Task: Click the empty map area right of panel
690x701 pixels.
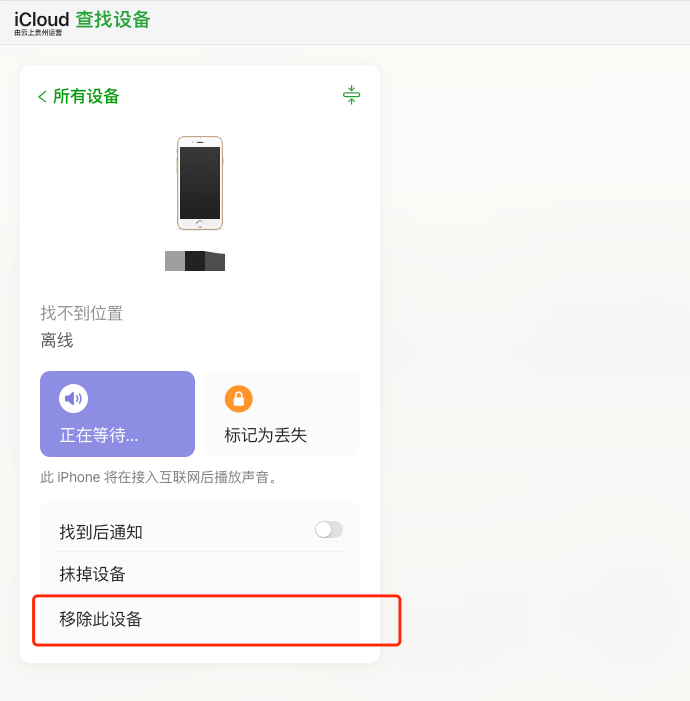Action: [x=530, y=350]
